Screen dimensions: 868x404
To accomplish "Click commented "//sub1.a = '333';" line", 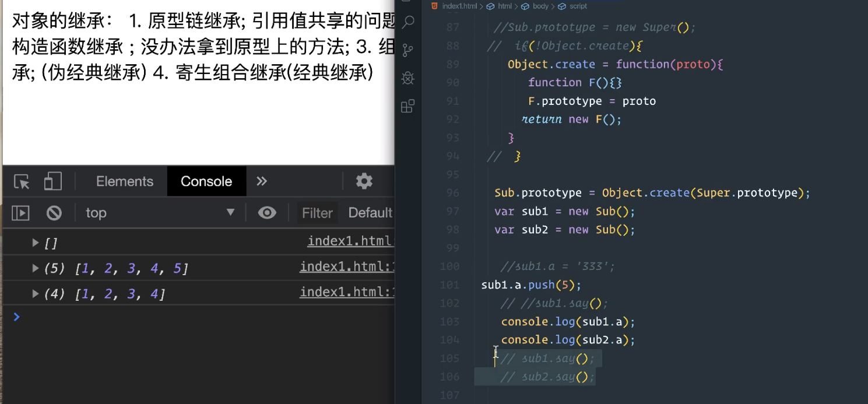I will pos(557,266).
